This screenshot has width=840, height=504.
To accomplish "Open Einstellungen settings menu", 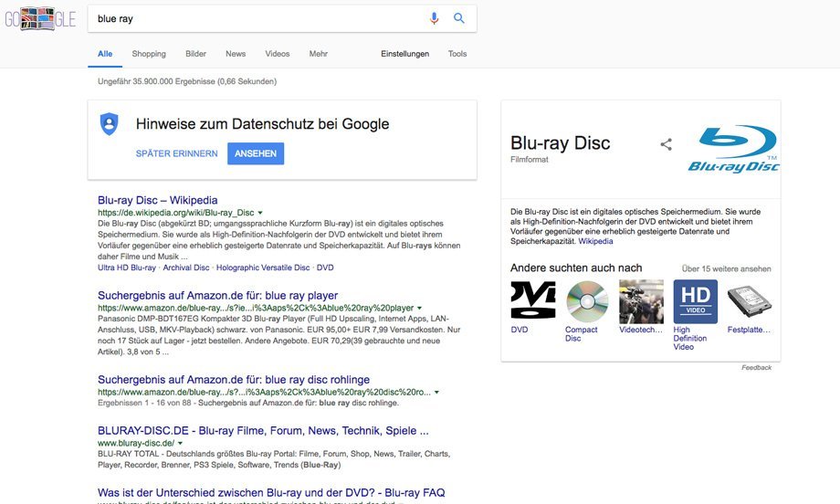I will 405,54.
